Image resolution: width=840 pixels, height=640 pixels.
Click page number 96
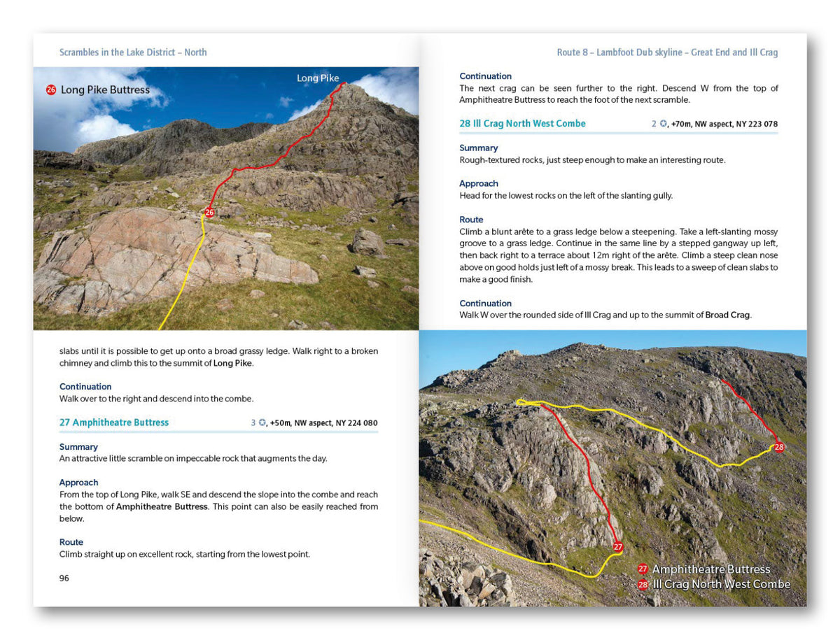pyautogui.click(x=64, y=578)
